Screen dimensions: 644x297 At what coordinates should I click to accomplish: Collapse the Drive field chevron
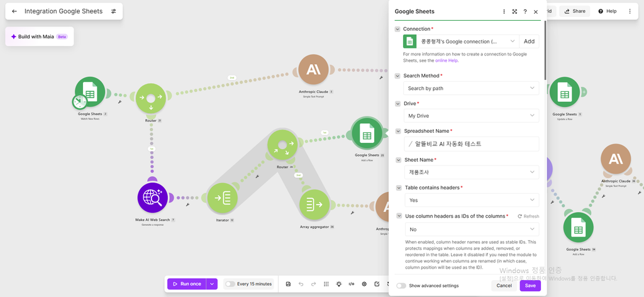coord(397,104)
